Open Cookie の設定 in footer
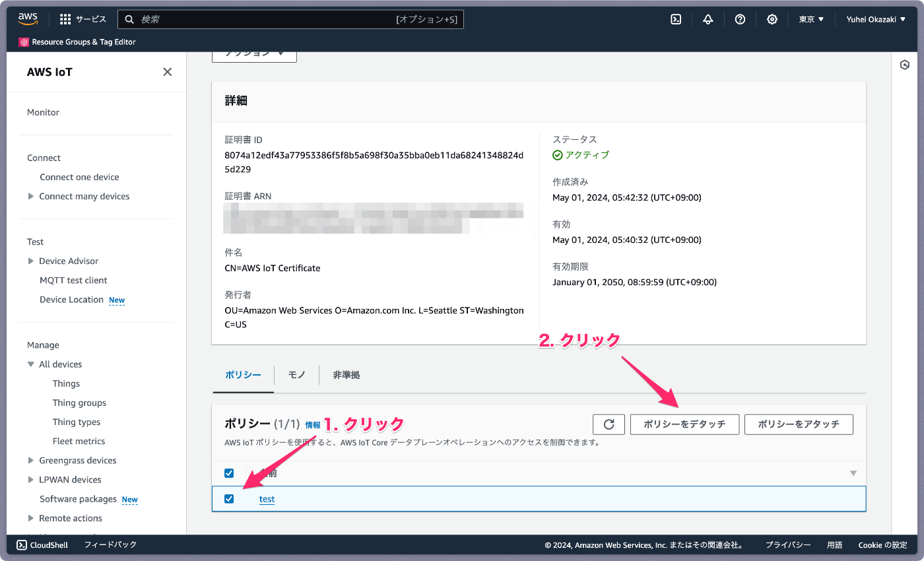The height and width of the screenshot is (561, 924). [x=882, y=545]
